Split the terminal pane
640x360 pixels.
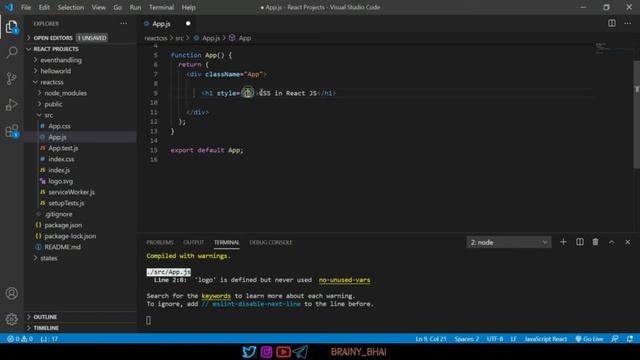(x=580, y=242)
